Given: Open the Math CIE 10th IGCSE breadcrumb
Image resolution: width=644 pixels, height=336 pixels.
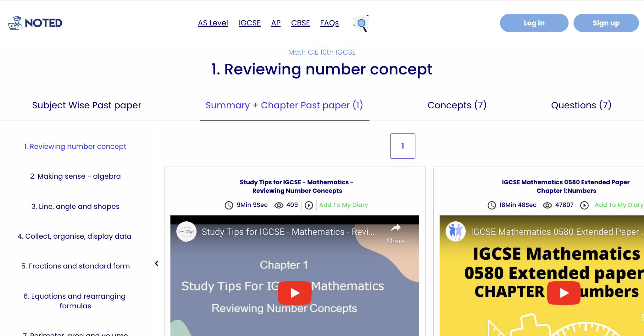Looking at the screenshot, I should [x=322, y=52].
